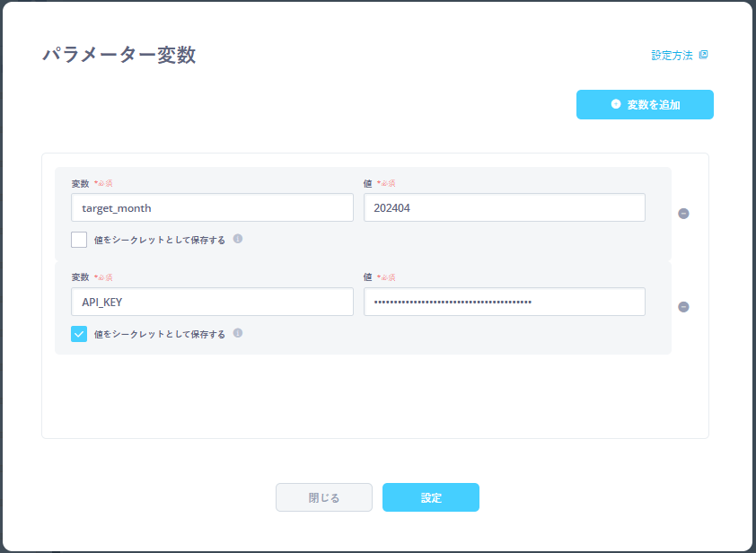756x553 pixels.
Task: Focus the masked API_KEY value field
Action: [504, 302]
